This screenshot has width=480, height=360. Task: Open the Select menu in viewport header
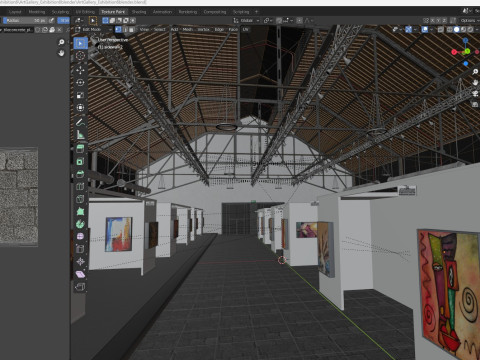(x=159, y=29)
